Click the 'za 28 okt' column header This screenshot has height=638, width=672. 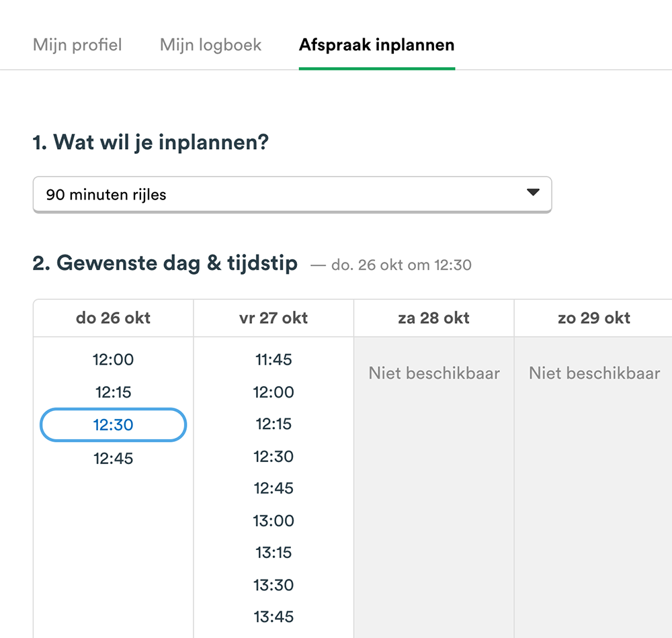[x=433, y=318]
